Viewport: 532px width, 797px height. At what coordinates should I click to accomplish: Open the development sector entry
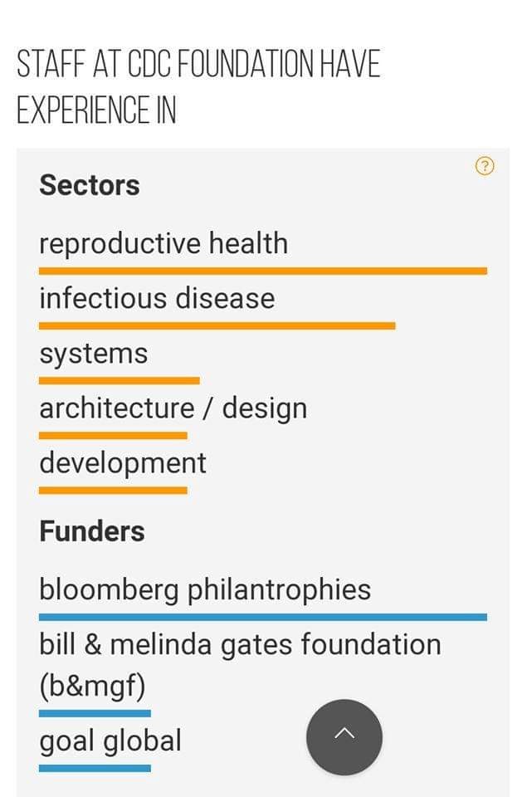[x=123, y=463]
